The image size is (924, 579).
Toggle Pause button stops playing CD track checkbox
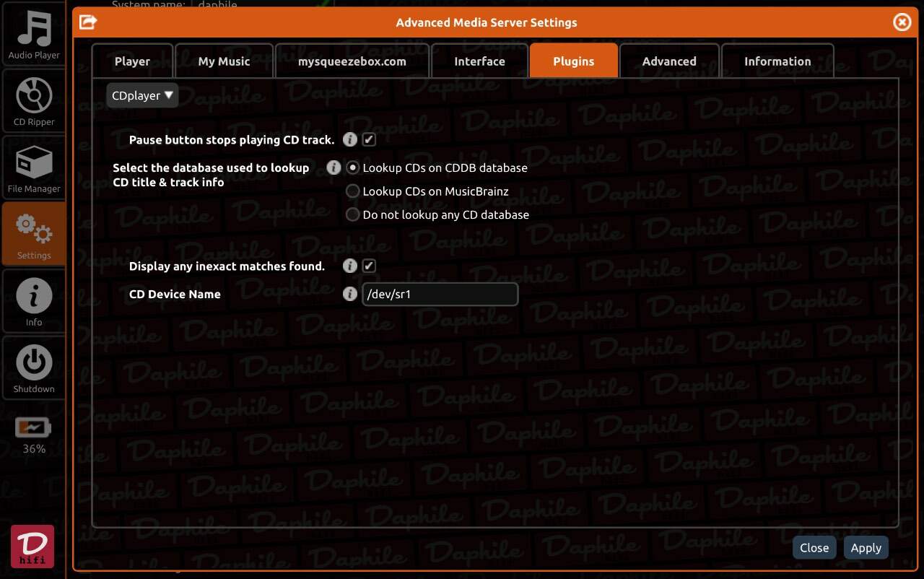[369, 139]
